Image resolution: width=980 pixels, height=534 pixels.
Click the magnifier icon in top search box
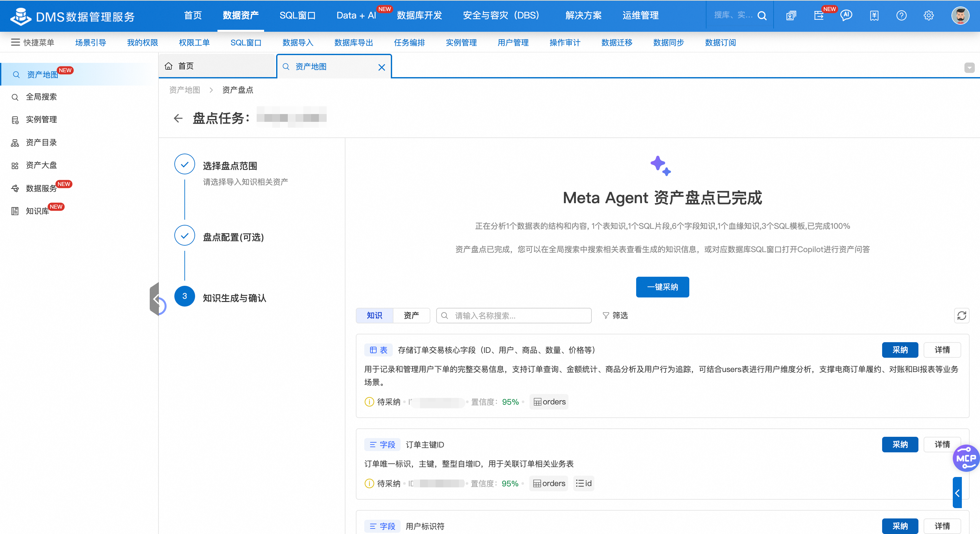(762, 16)
